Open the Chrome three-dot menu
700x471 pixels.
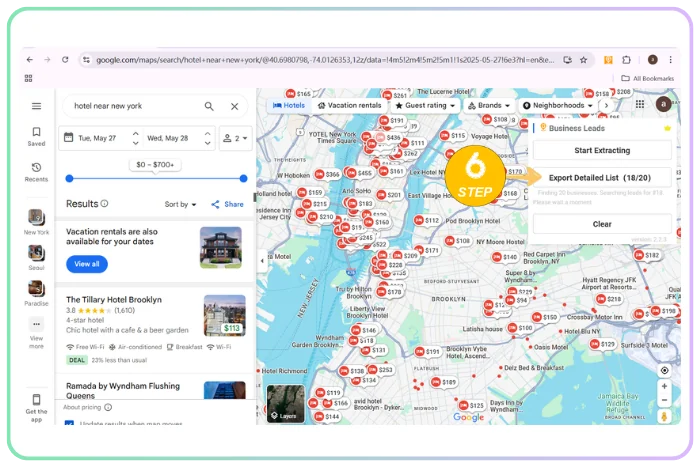[670, 60]
